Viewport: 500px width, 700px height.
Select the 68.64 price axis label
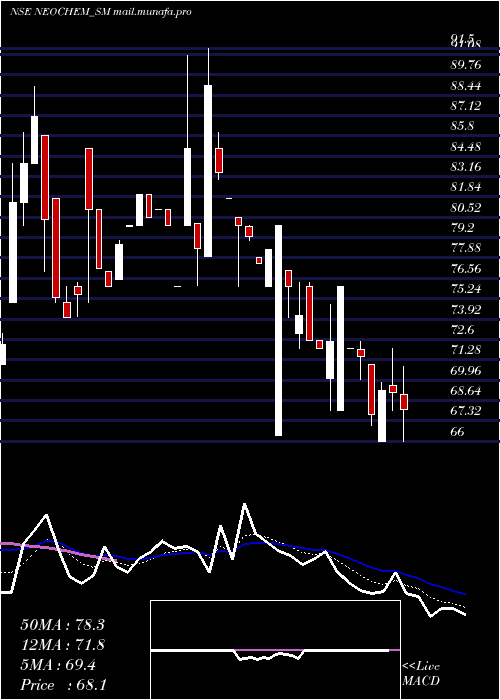click(x=466, y=391)
